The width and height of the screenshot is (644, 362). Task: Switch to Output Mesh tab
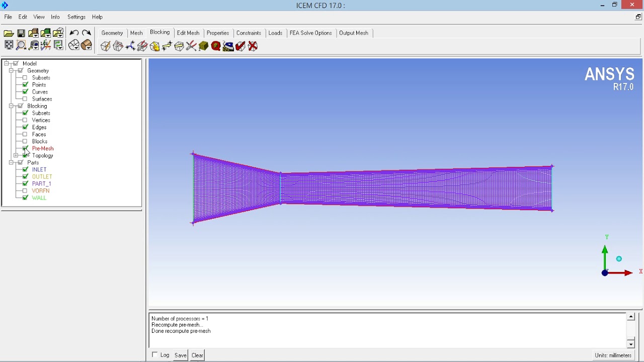354,33
